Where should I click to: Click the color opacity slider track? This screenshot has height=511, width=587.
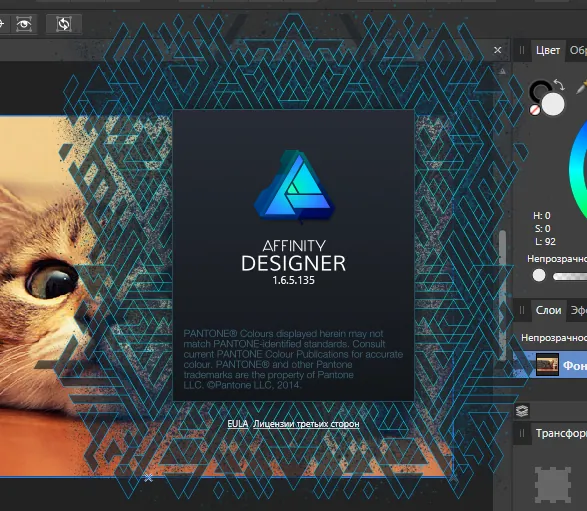[x=570, y=276]
